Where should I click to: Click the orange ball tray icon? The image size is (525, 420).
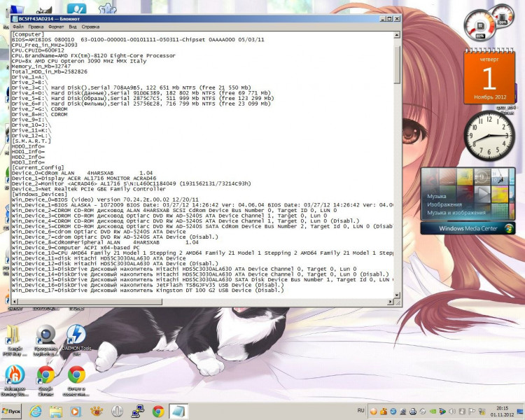click(x=374, y=411)
